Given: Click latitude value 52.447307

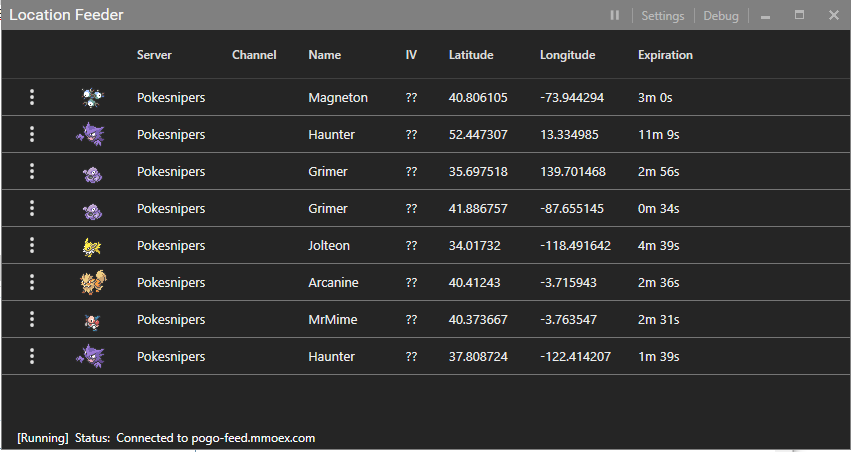Looking at the screenshot, I should click(478, 135).
